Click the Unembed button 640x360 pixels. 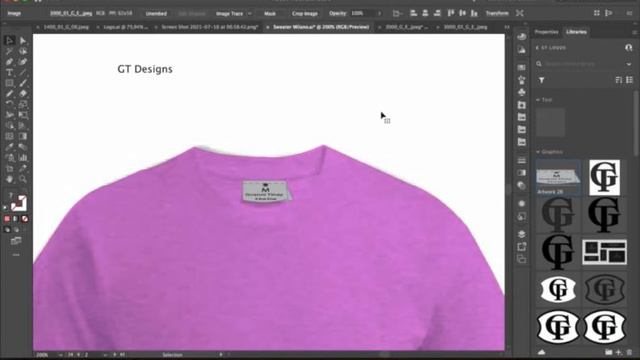(156, 13)
